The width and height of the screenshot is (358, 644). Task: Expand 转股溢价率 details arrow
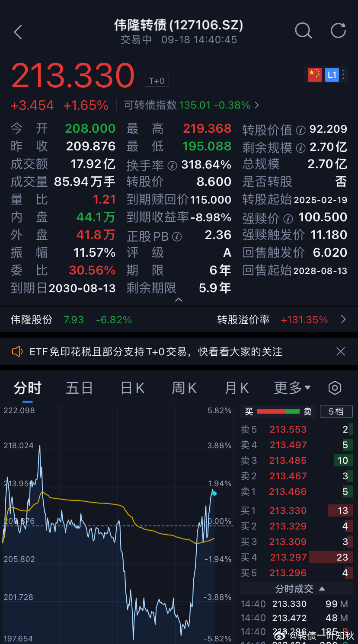[343, 320]
